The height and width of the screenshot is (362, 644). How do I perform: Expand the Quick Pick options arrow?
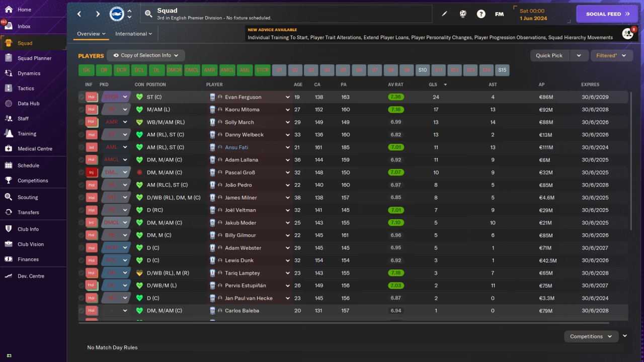coord(579,55)
